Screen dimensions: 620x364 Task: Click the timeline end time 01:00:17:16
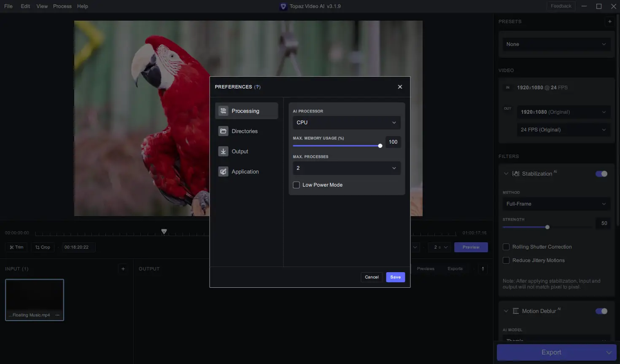474,233
